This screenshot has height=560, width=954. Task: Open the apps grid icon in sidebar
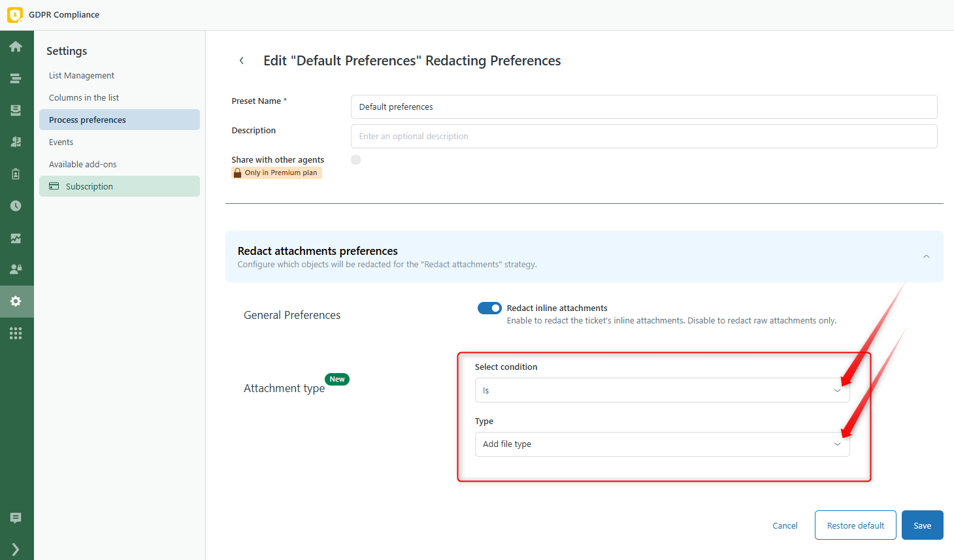[x=16, y=333]
